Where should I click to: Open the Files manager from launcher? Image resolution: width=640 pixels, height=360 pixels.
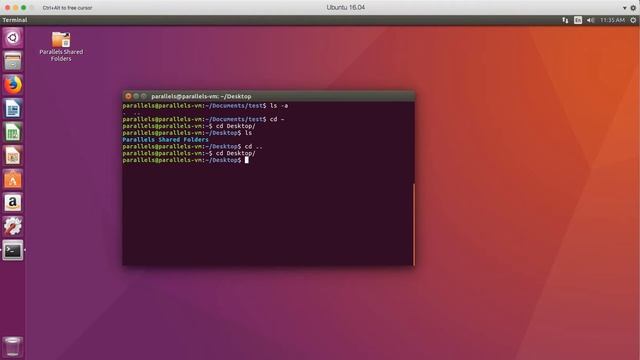point(13,61)
